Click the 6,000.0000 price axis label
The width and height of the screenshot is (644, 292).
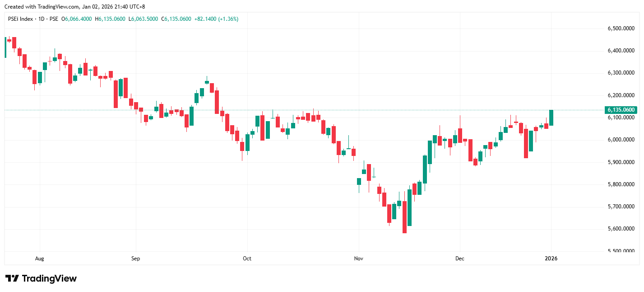pos(621,140)
